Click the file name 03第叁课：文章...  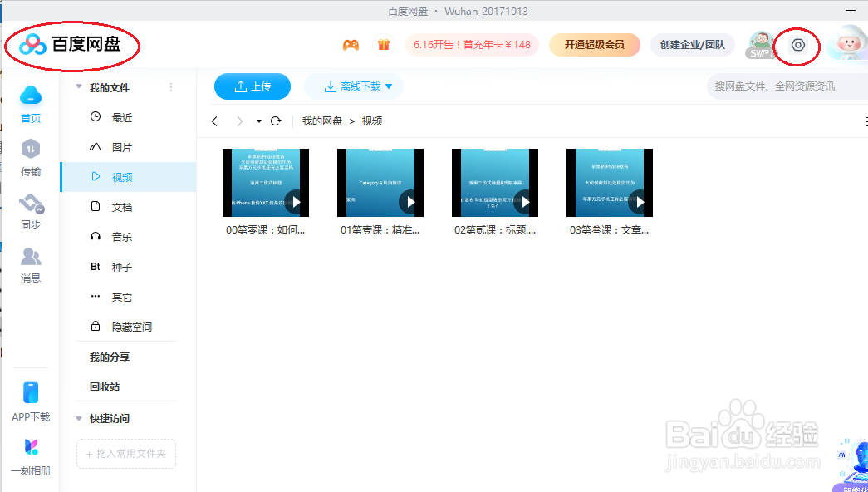pos(610,230)
